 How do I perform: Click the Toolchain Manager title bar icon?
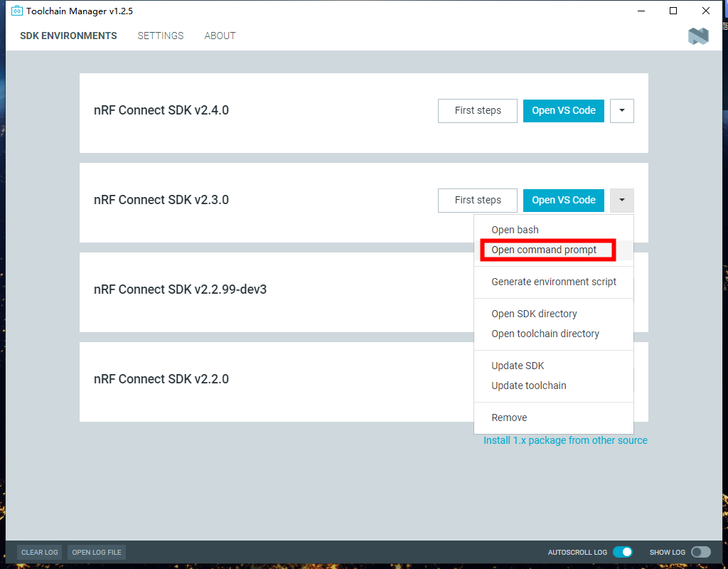(x=16, y=11)
